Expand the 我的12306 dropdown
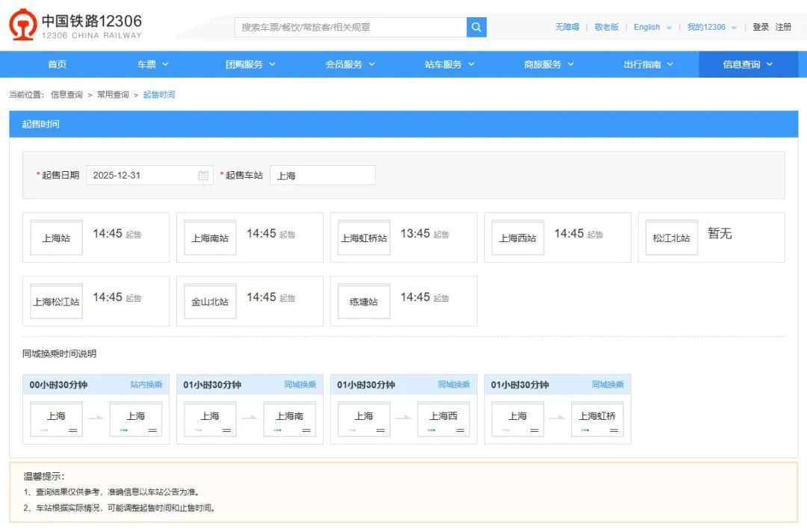 708,26
